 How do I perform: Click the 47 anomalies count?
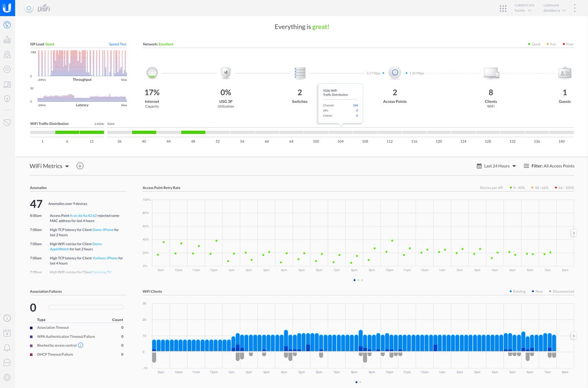[x=36, y=204]
